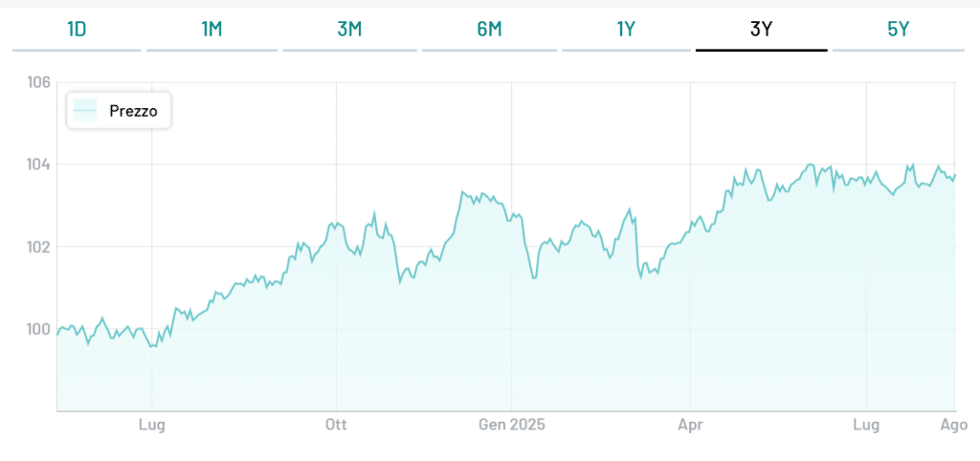980x461 pixels.
Task: Click the Lug label following Apr
Action: coord(866,424)
